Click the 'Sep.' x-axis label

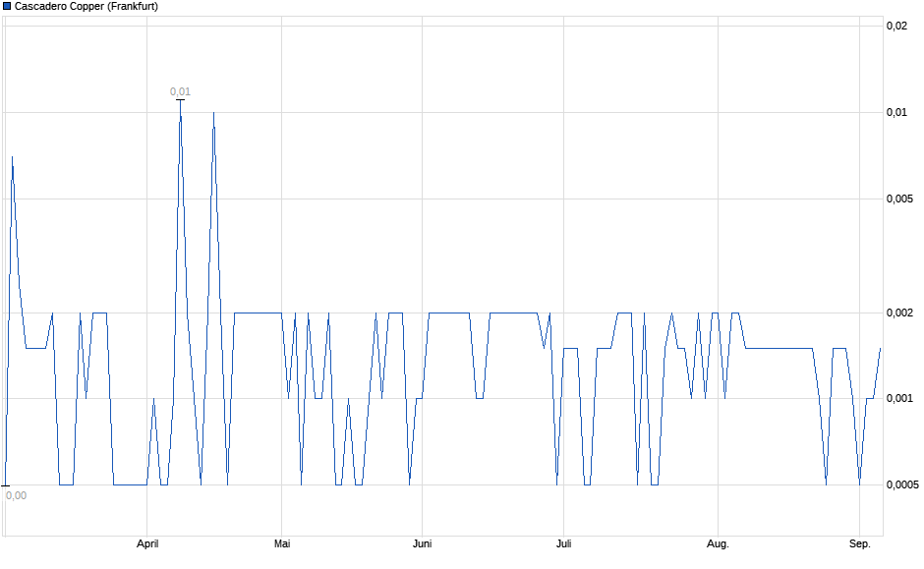(860, 543)
